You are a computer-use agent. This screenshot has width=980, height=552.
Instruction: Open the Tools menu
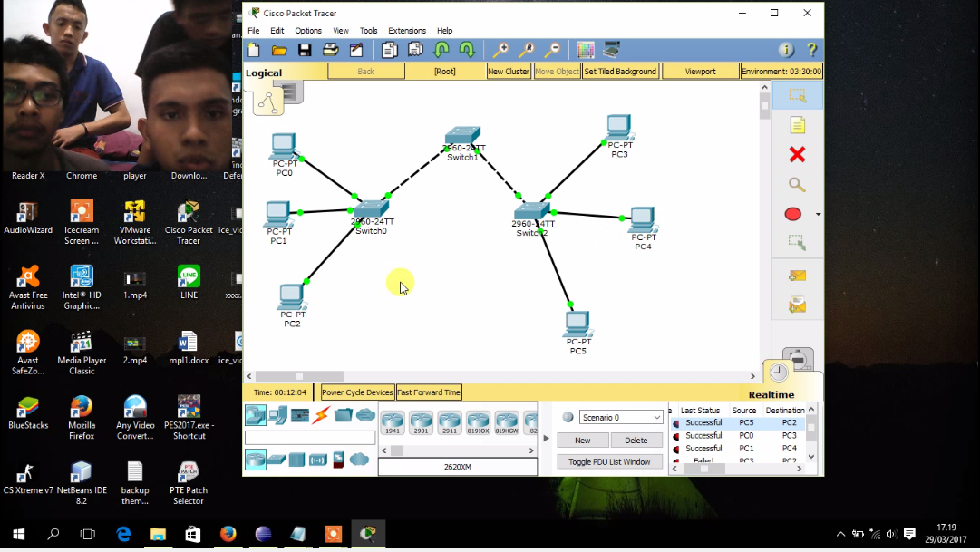click(x=368, y=31)
